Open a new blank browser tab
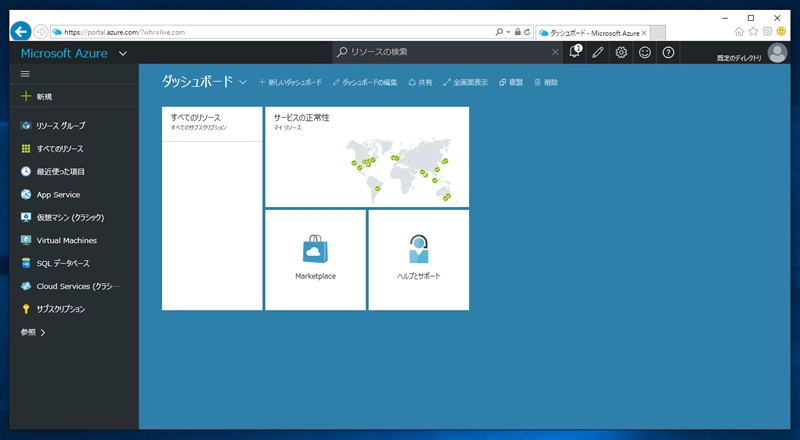800x440 pixels. pos(658,33)
